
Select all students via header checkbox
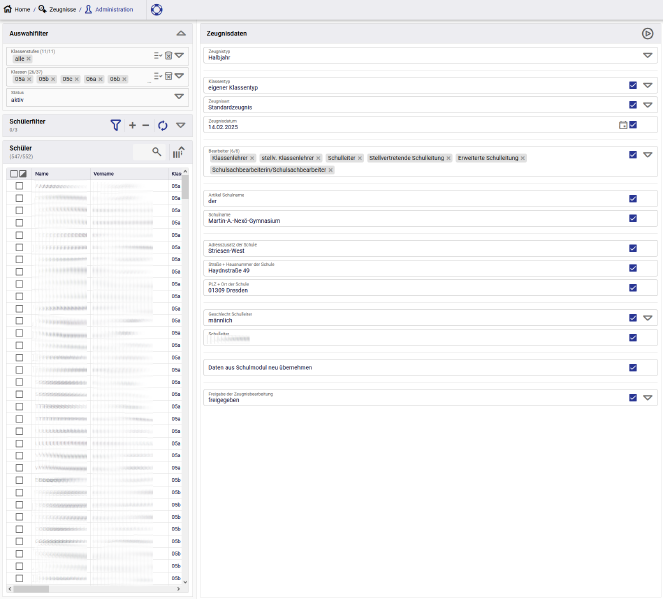(14, 173)
